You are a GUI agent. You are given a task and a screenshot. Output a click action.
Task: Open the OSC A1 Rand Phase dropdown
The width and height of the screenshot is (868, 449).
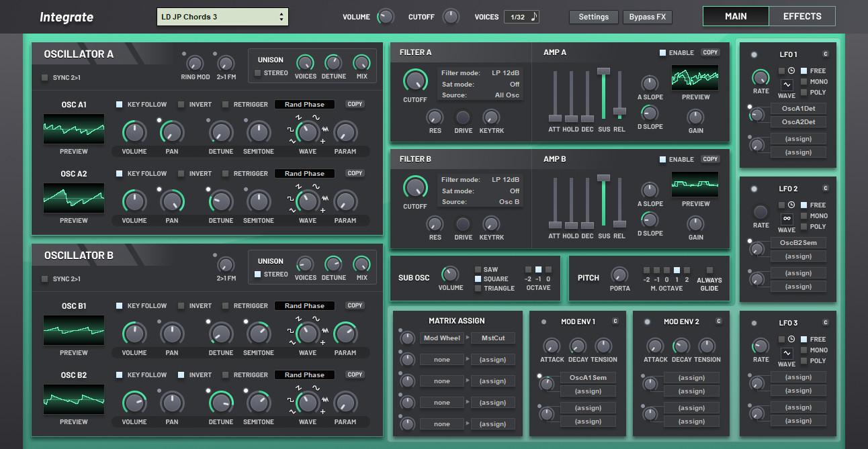(304, 105)
